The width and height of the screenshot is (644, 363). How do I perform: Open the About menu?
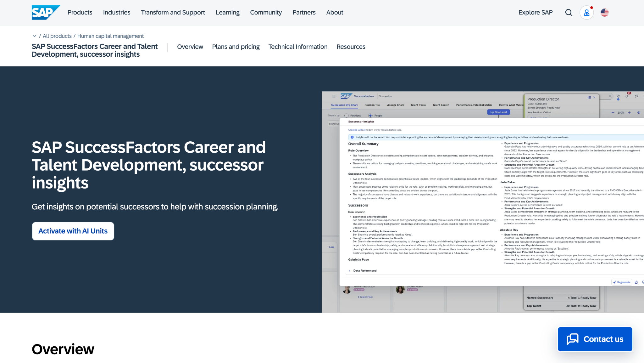[x=335, y=13]
